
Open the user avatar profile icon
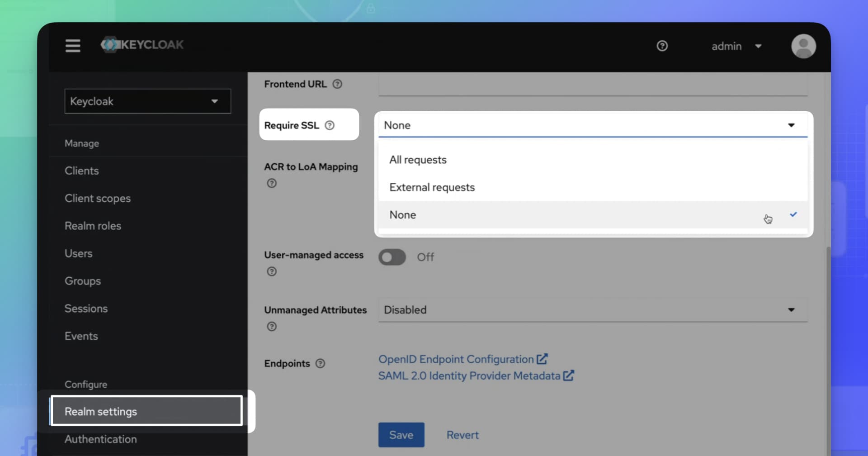tap(803, 46)
